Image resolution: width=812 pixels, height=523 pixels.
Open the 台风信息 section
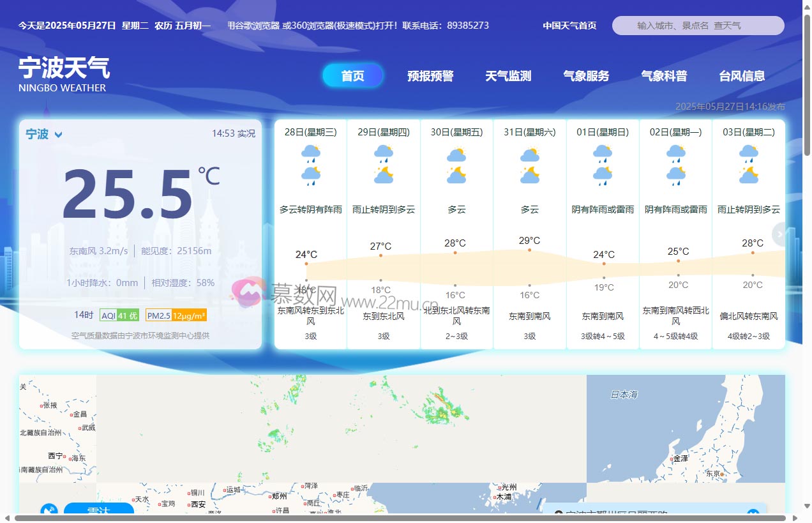coord(742,75)
